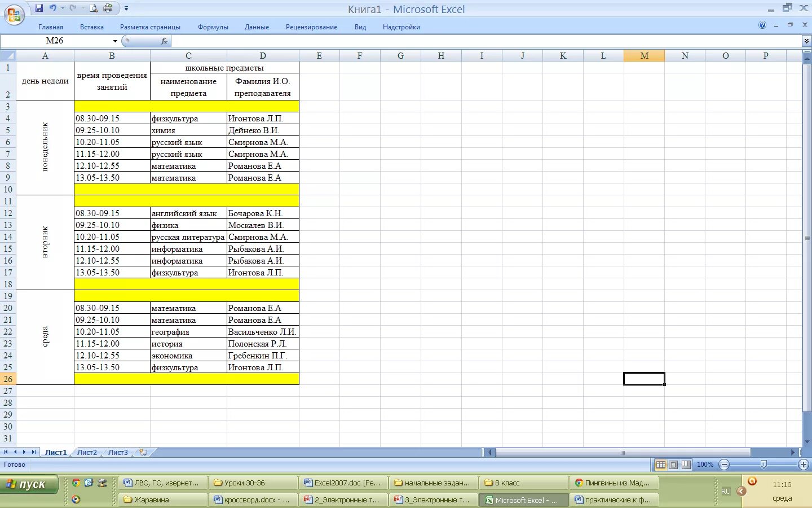The image size is (812, 508).
Task: Click the yellow filled row 3 cell
Action: (186, 106)
